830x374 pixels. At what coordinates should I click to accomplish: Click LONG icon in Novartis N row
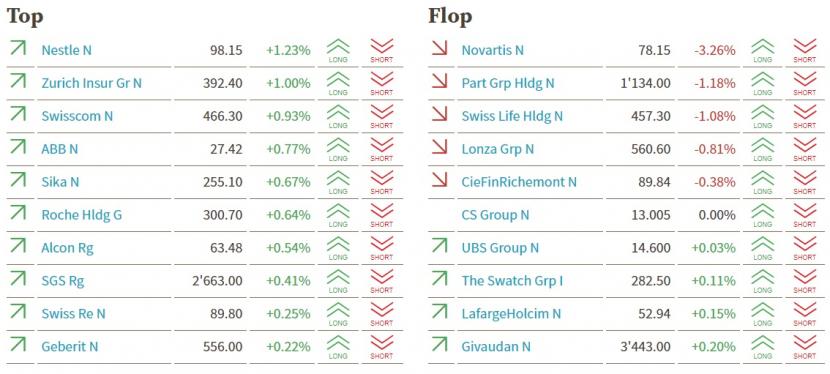point(762,51)
